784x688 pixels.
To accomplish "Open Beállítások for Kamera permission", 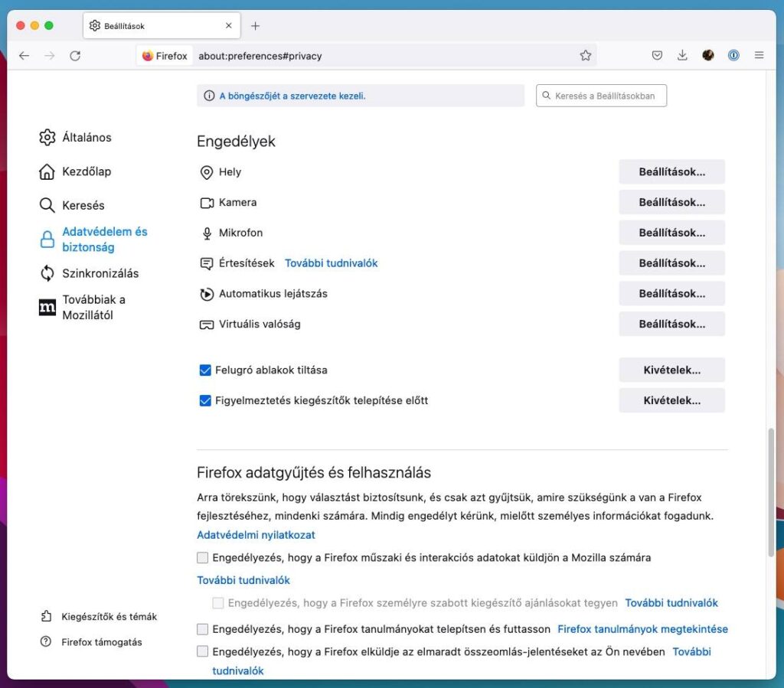I will tap(671, 202).
